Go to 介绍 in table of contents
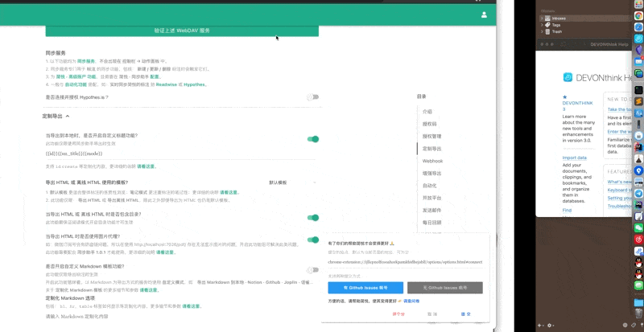The width and height of the screenshot is (644, 332). (x=427, y=112)
